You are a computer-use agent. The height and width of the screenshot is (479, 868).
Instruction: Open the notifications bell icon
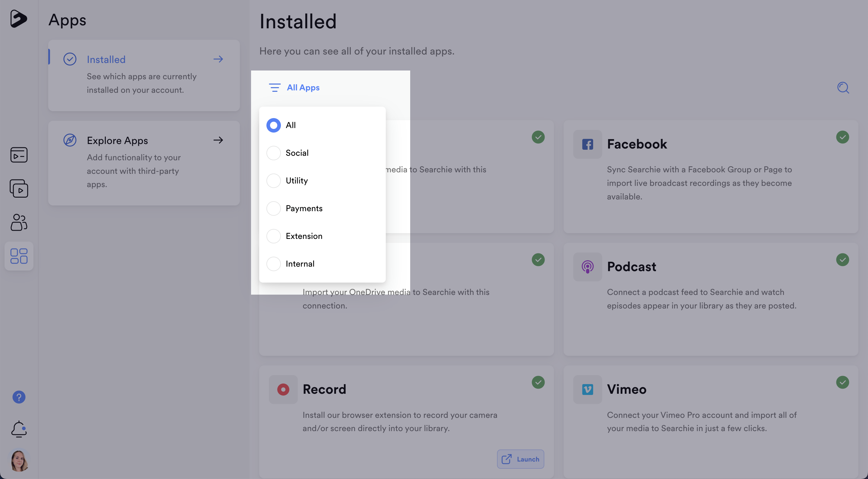pos(19,429)
